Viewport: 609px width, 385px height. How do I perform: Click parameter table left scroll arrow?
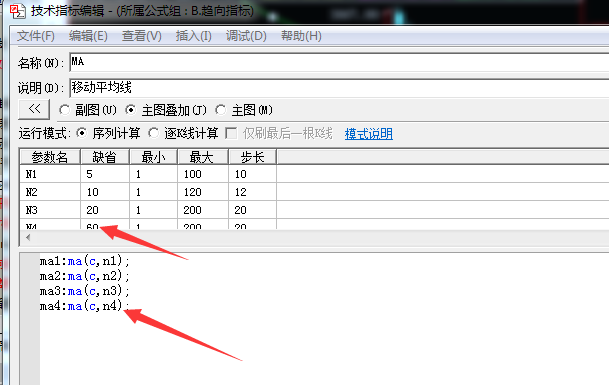click(x=28, y=237)
